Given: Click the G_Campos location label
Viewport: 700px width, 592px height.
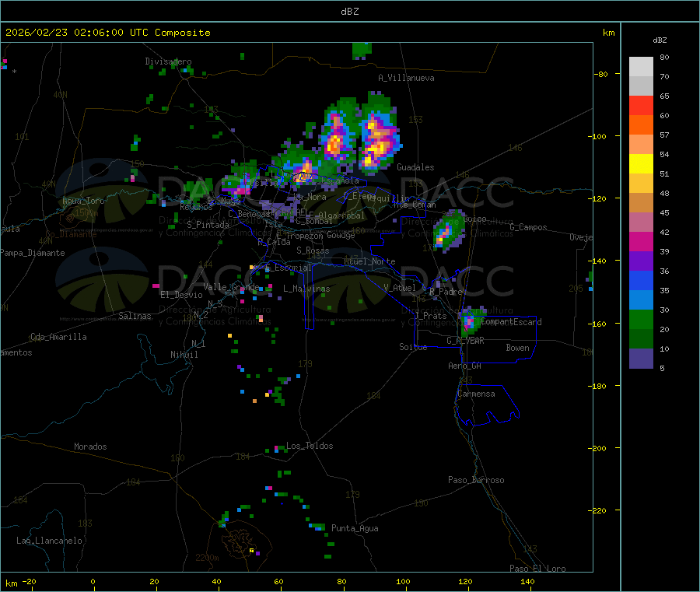Looking at the screenshot, I should pyautogui.click(x=529, y=227).
